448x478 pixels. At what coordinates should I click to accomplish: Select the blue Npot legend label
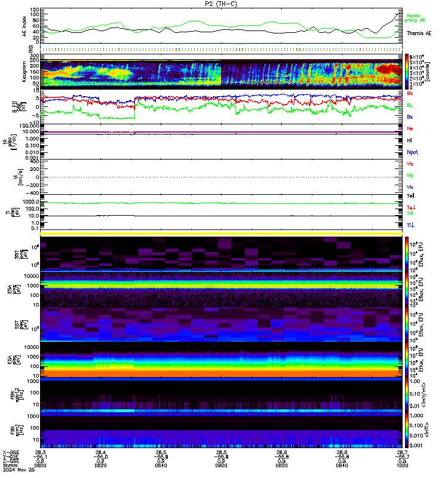(412, 152)
